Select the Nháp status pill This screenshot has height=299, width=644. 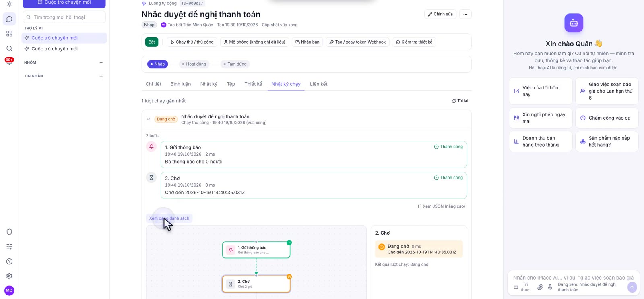(x=157, y=64)
